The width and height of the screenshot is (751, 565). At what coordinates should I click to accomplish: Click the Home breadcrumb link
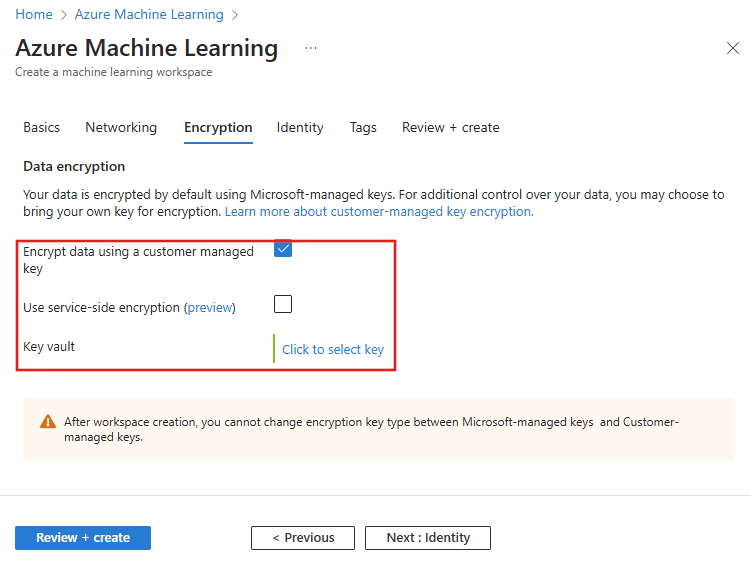(x=33, y=15)
